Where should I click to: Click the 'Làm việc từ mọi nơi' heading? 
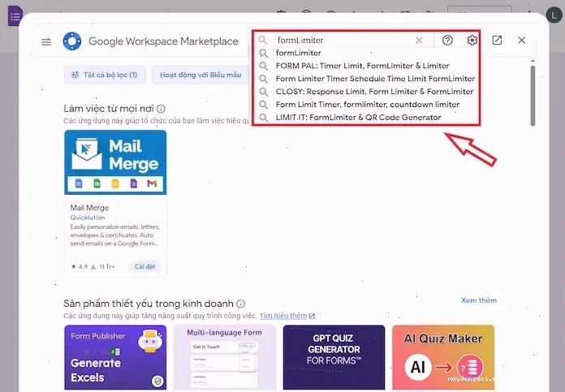pyautogui.click(x=109, y=109)
